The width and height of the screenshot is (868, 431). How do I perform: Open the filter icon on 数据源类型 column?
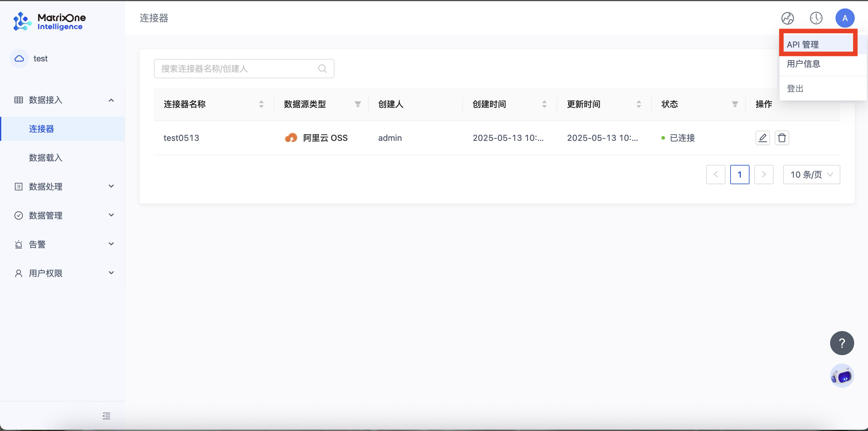click(357, 104)
